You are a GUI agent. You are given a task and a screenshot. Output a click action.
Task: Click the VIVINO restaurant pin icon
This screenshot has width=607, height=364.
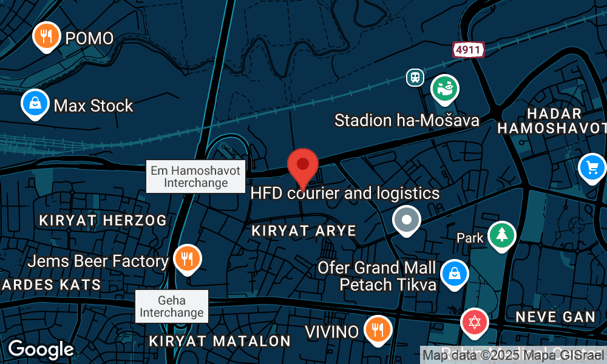click(x=378, y=331)
